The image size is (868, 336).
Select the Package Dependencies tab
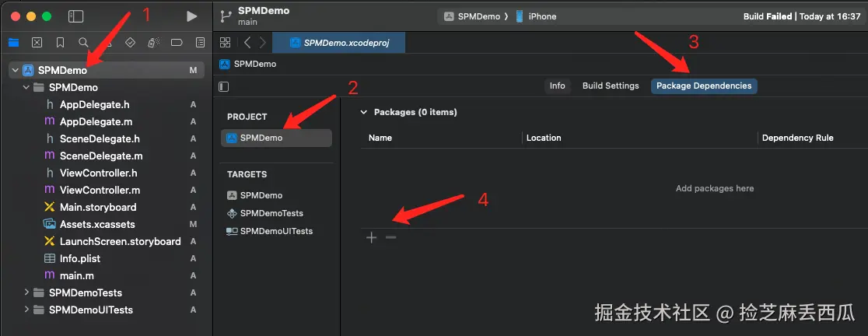[704, 86]
